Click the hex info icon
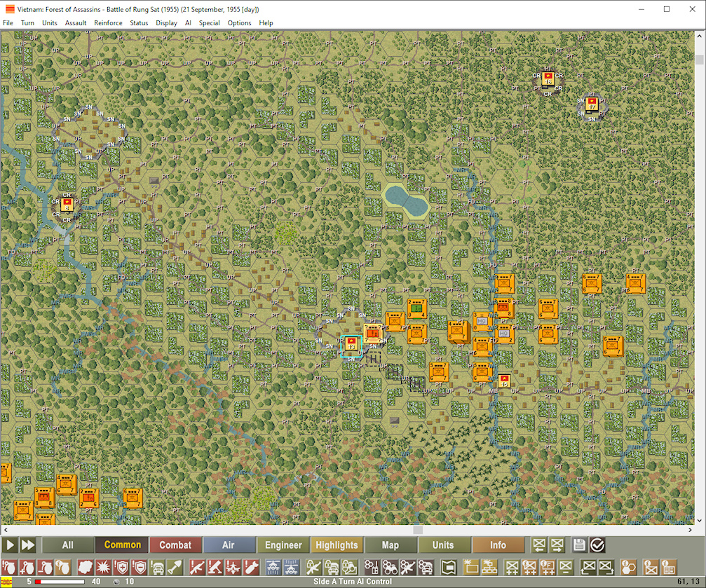 pos(629,567)
